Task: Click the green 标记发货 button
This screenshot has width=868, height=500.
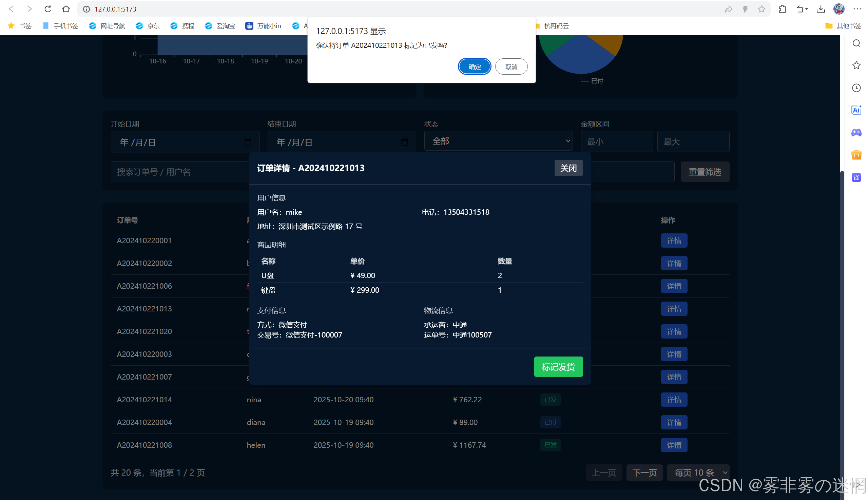Action: click(558, 367)
